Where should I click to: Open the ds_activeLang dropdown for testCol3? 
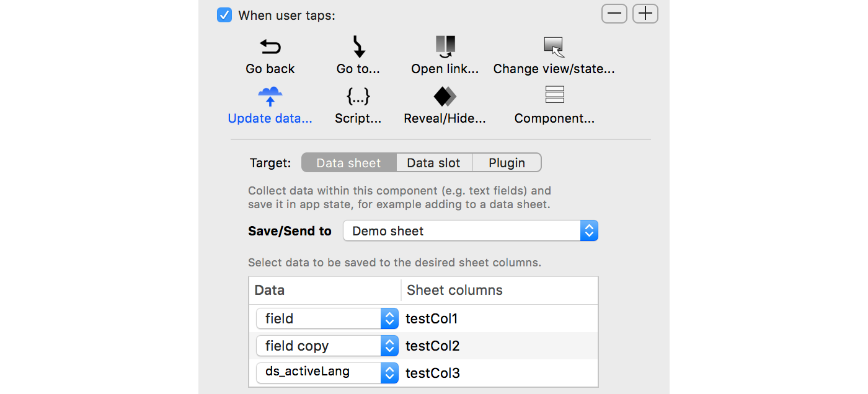click(x=327, y=372)
